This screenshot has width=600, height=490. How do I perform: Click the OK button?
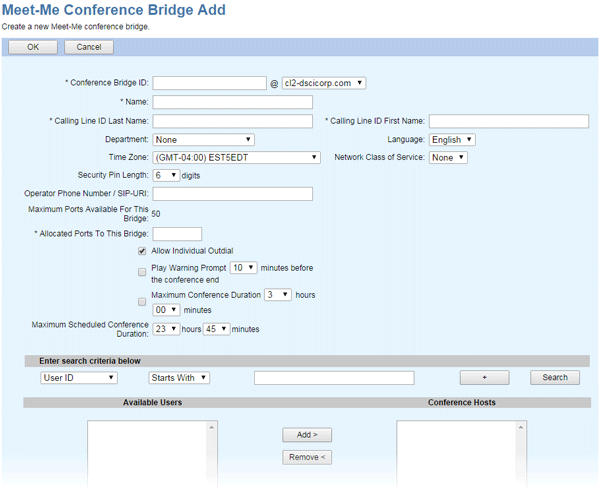coord(33,47)
